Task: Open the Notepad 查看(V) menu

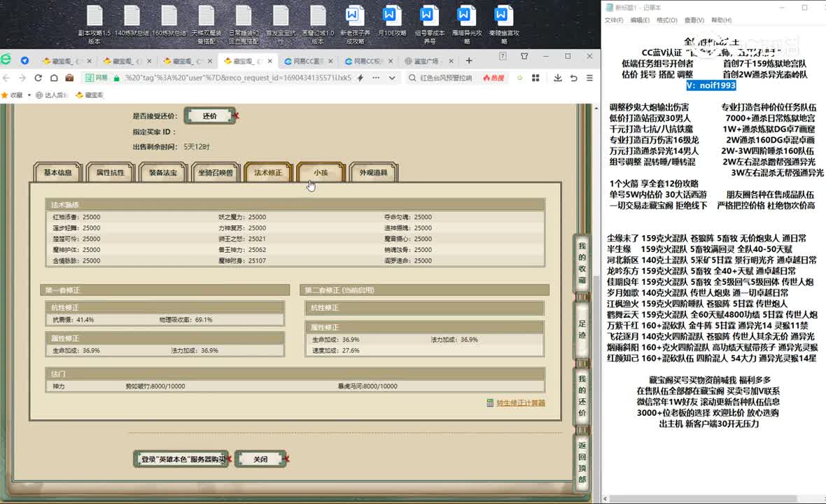Action: [x=694, y=20]
